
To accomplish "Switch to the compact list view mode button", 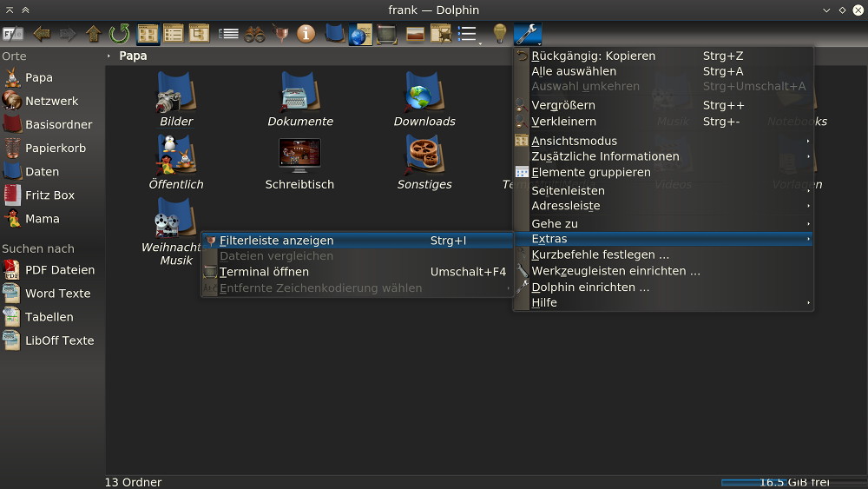I will pos(174,35).
